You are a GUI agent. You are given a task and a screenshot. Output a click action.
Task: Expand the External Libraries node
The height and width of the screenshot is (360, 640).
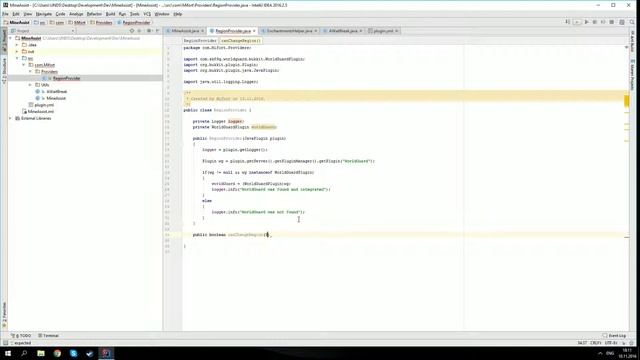11,118
